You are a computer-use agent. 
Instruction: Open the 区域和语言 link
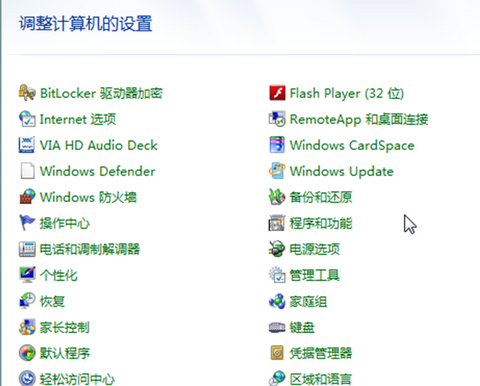click(x=321, y=379)
